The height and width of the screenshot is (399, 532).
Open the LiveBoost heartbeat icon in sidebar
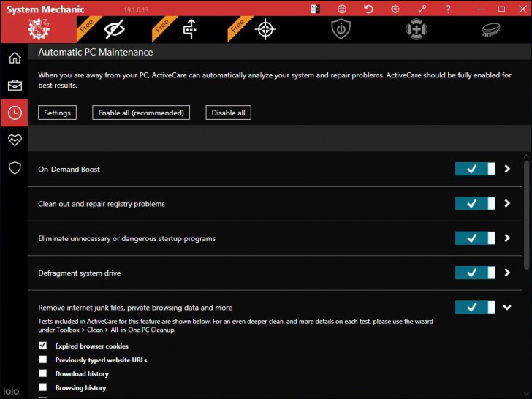click(15, 140)
